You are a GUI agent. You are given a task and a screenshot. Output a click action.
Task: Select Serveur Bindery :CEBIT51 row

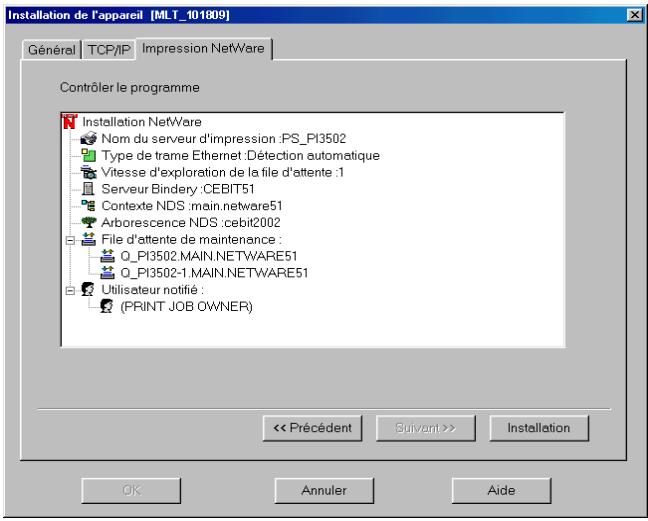(178, 189)
